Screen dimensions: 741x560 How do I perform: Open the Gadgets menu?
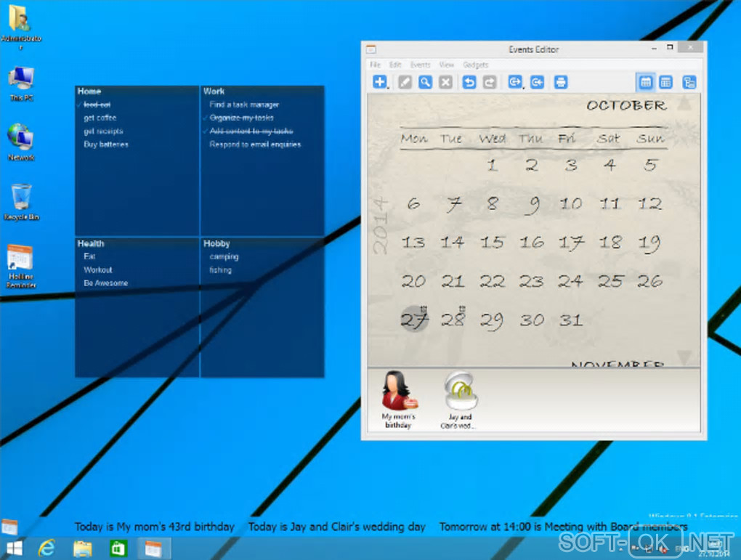click(476, 65)
